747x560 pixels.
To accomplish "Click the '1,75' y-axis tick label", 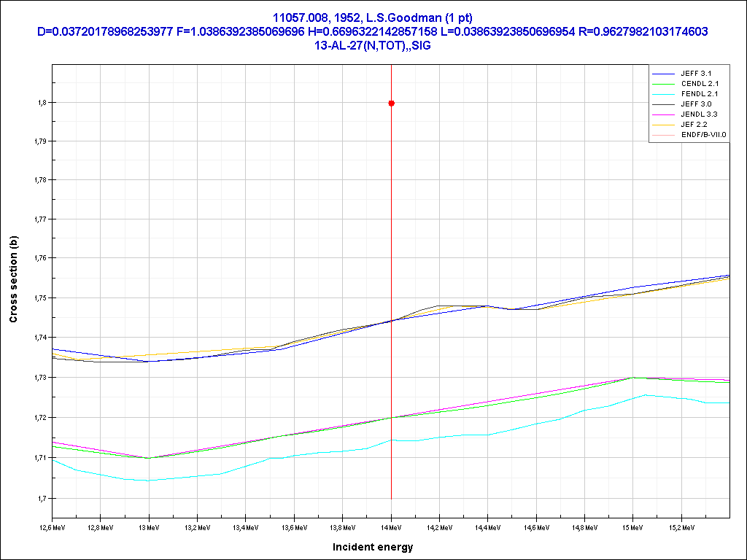I will coord(39,298).
